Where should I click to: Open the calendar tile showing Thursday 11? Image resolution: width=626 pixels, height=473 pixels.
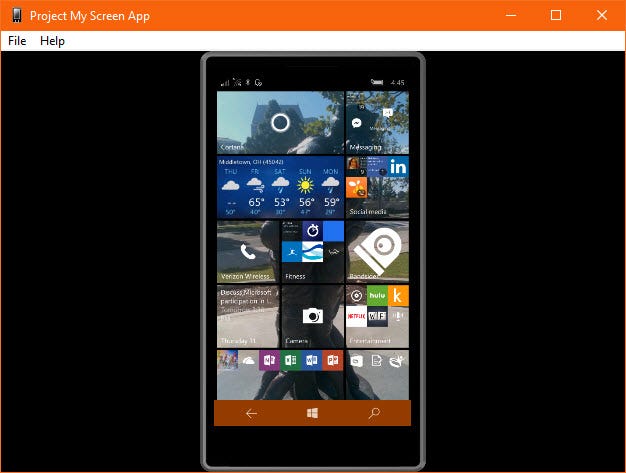[x=248, y=316]
